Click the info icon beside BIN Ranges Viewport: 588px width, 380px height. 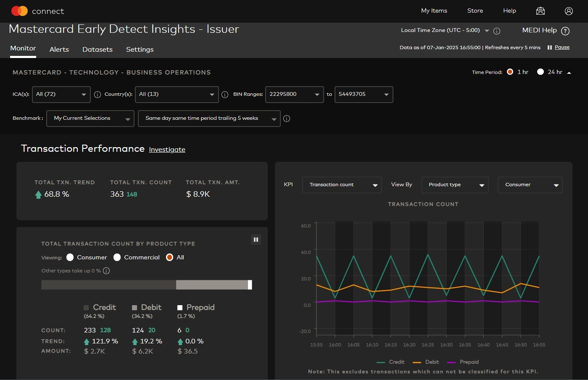pyautogui.click(x=225, y=94)
